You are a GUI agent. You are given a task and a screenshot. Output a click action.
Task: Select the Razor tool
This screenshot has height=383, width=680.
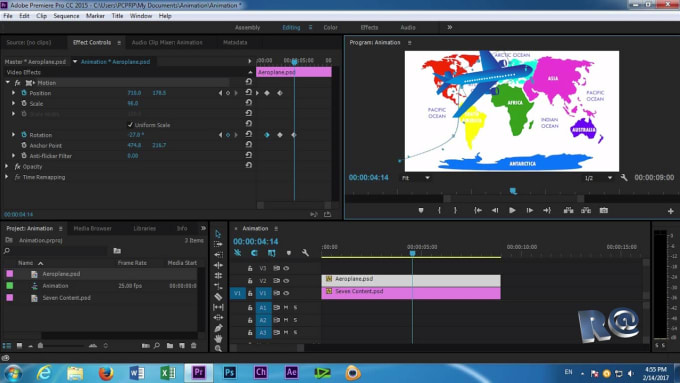218,297
